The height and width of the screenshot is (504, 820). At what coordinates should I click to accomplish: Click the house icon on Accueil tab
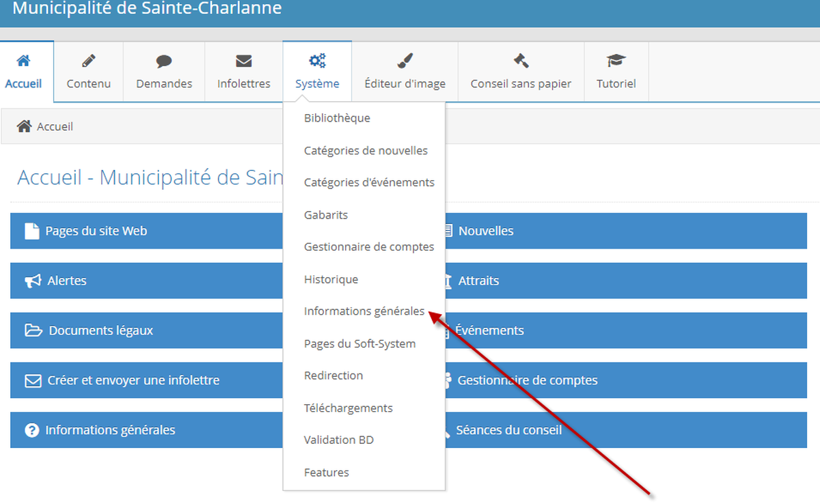point(23,61)
